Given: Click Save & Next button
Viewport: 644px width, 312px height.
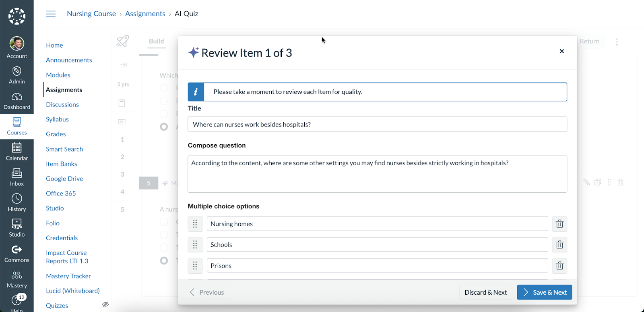Looking at the screenshot, I should point(544,292).
